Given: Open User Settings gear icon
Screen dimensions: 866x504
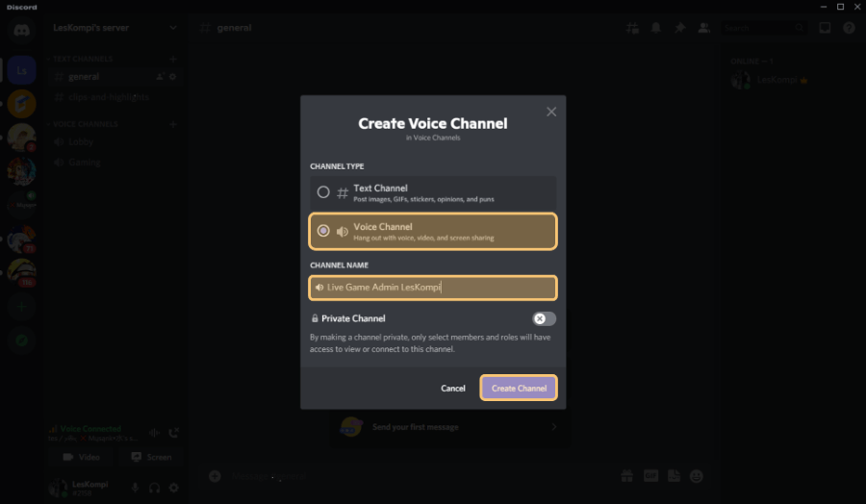Looking at the screenshot, I should pos(173,488).
